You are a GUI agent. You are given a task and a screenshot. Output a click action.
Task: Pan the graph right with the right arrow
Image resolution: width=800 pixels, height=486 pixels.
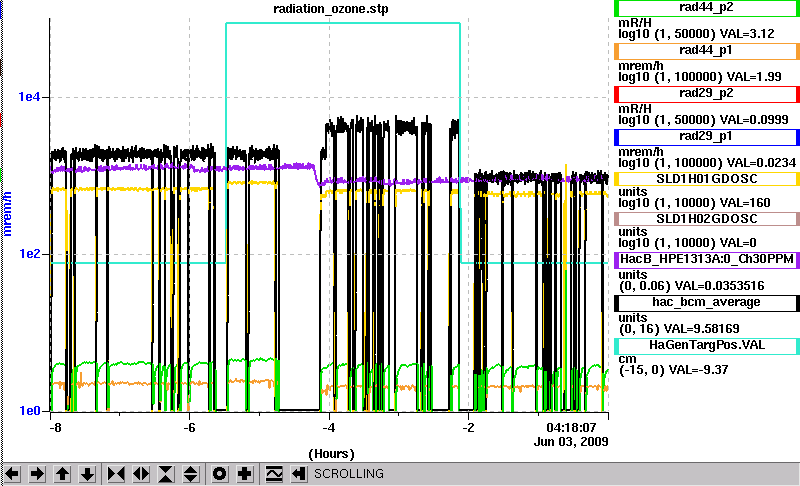pos(37,474)
